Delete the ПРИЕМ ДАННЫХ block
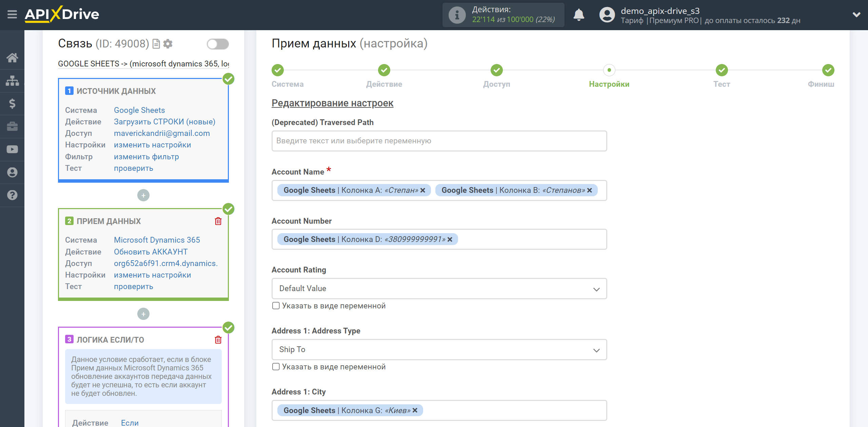Viewport: 868px width, 427px height. tap(218, 221)
